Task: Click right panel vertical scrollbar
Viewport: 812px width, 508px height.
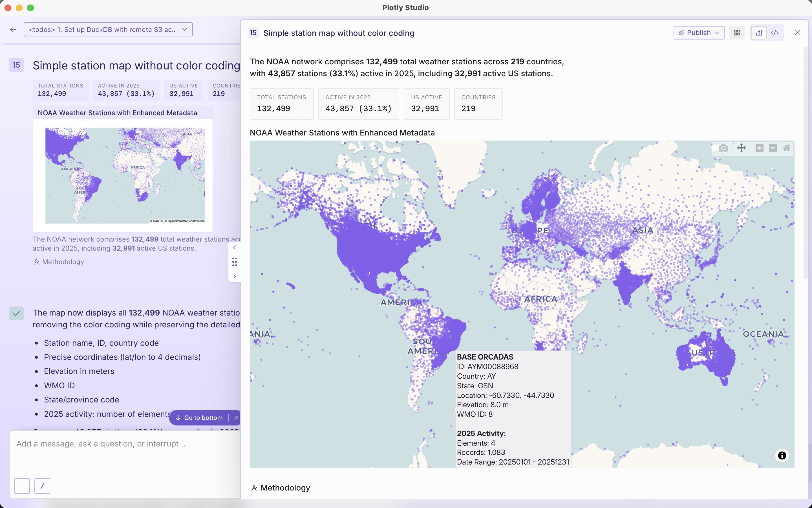Action: pyautogui.click(x=805, y=163)
